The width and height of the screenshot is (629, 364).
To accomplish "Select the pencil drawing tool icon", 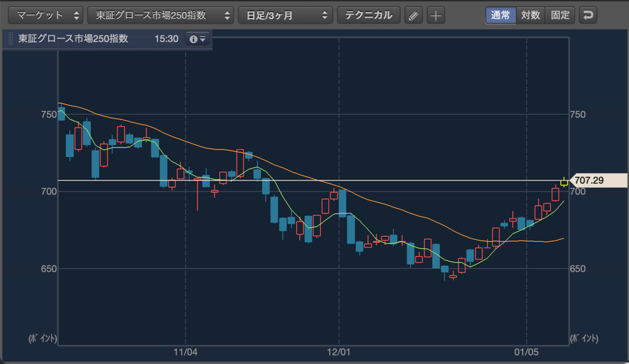I will [413, 15].
